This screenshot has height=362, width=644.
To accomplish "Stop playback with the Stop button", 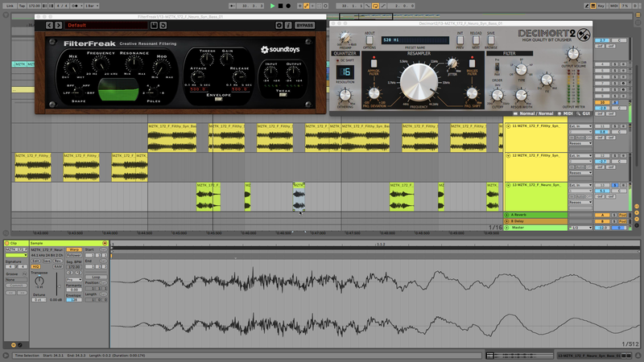I will pos(280,6).
